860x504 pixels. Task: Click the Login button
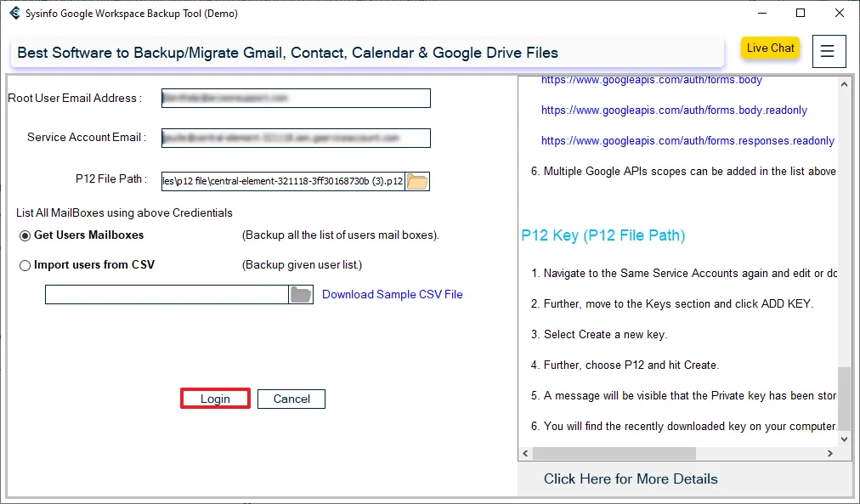(x=215, y=399)
